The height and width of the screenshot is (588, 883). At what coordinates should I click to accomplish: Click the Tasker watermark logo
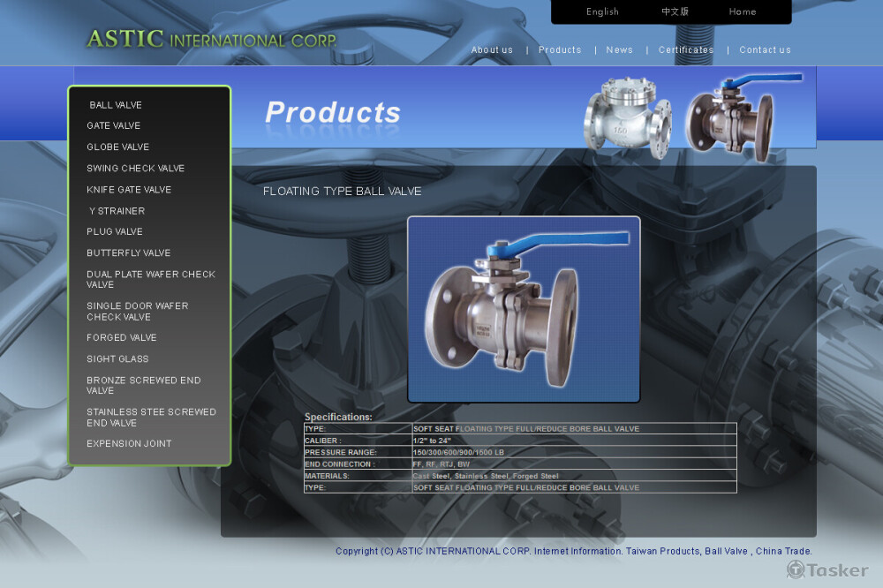coord(827,569)
